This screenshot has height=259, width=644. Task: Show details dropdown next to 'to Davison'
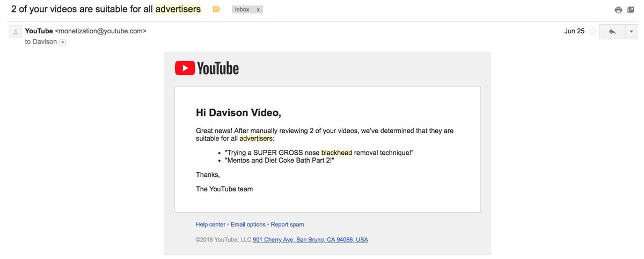[x=62, y=42]
